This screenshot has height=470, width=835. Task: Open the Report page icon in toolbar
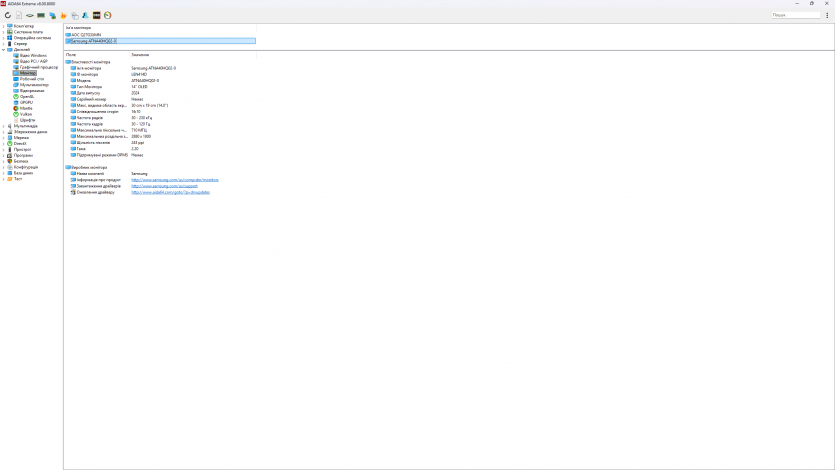18,16
